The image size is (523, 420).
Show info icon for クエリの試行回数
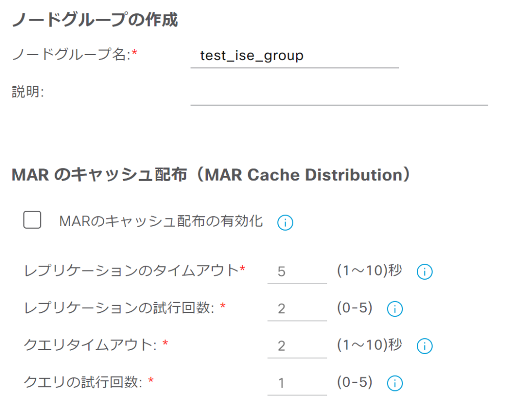395,383
